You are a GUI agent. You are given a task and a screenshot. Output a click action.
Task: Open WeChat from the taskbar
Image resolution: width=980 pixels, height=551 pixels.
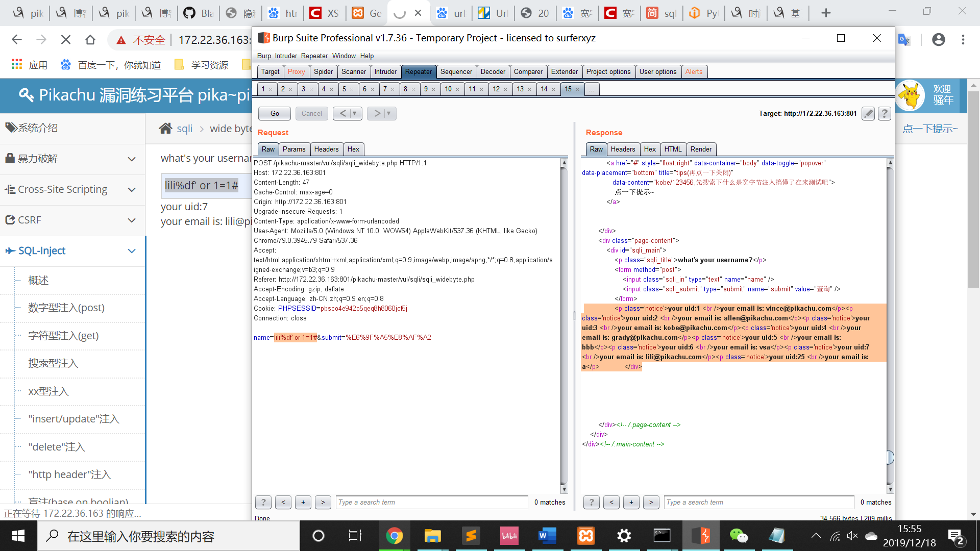click(739, 536)
